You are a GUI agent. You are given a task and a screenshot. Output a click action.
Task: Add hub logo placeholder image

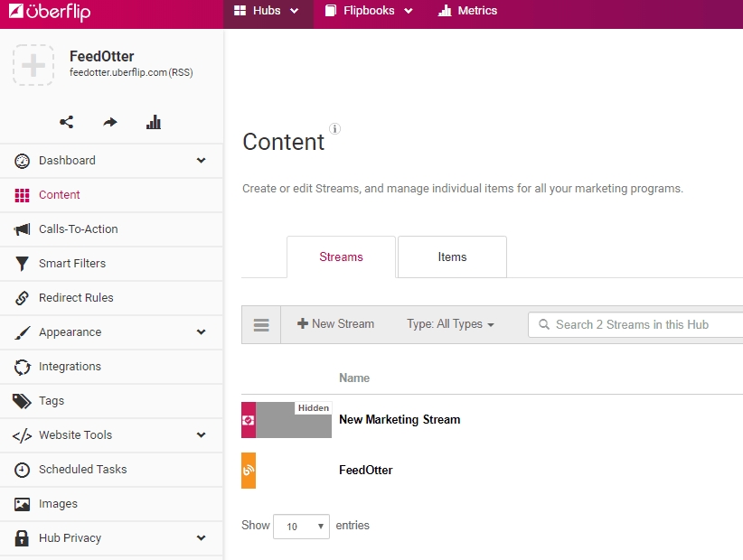33,65
